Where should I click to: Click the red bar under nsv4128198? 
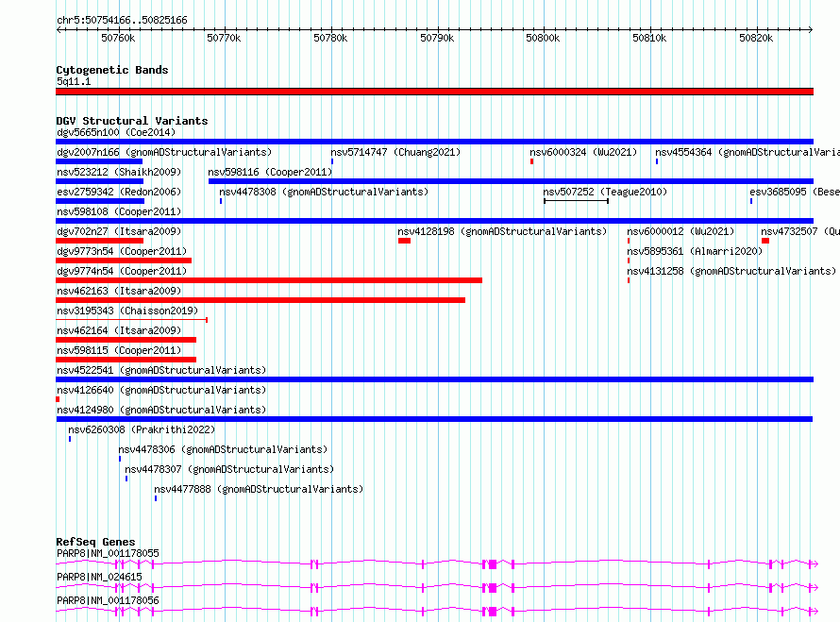click(405, 241)
